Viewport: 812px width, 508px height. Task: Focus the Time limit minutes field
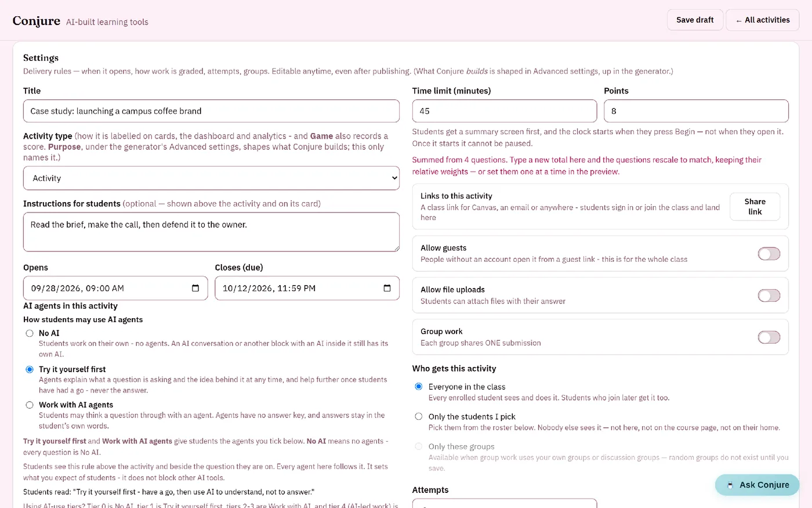pyautogui.click(x=504, y=111)
